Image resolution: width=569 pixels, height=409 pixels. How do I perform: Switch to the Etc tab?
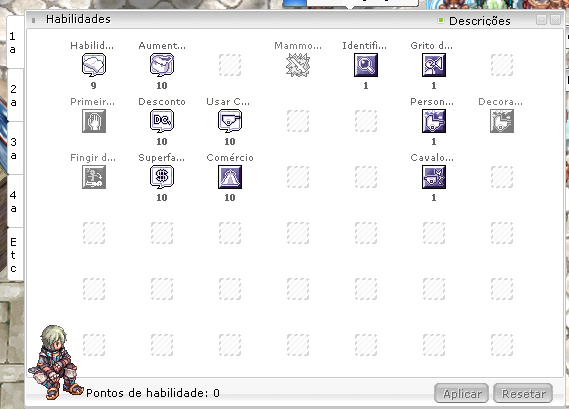coord(15,255)
